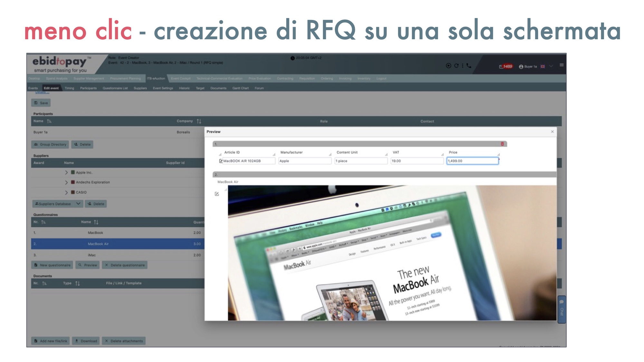Click the UK flag language icon
This screenshot has width=644, height=362.
pyautogui.click(x=543, y=67)
